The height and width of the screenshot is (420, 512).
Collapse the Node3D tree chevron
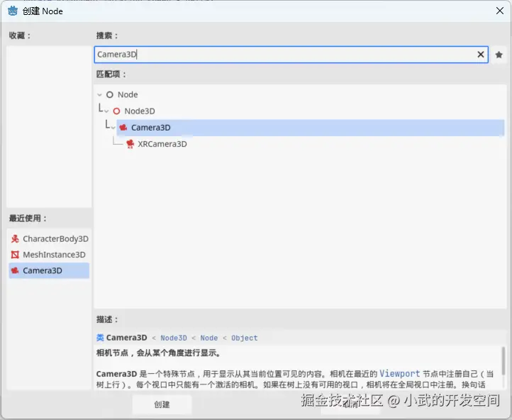(x=106, y=111)
